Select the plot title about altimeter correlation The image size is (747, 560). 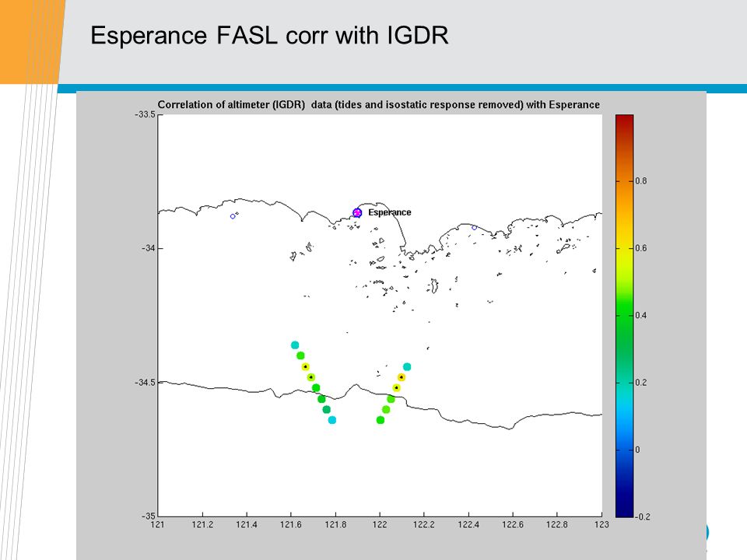tap(379, 105)
